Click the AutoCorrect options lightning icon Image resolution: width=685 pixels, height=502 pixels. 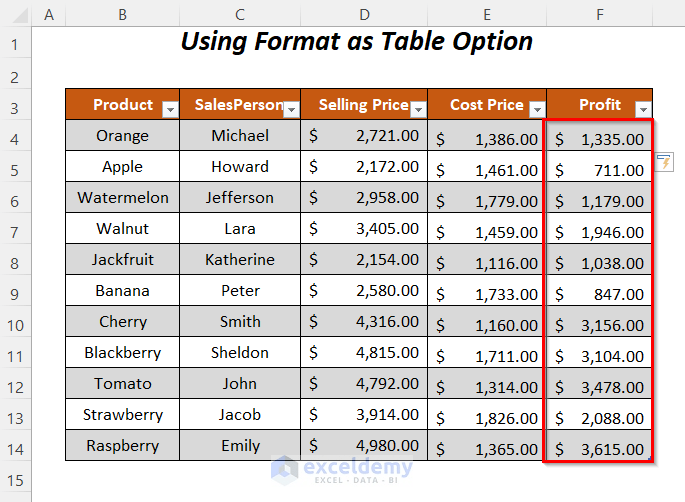(x=664, y=162)
